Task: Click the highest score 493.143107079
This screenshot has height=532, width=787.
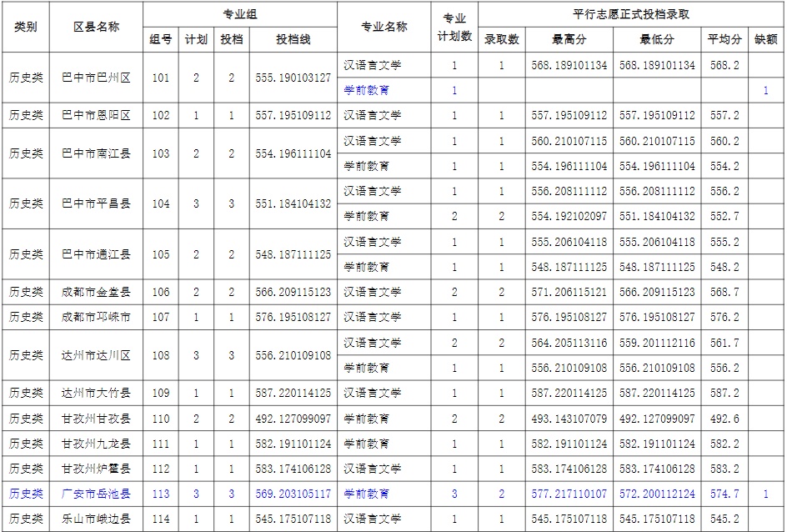Action: click(x=569, y=419)
